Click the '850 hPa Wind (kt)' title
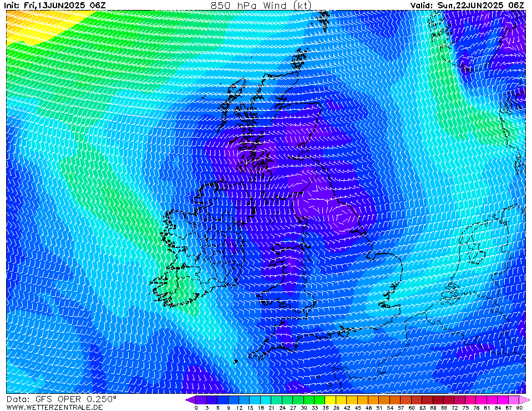 click(x=261, y=5)
